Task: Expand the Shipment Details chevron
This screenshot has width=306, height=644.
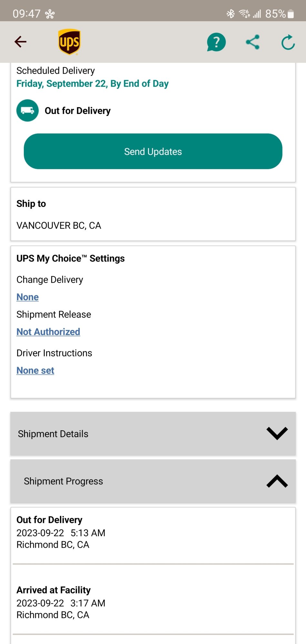Action: [277, 433]
